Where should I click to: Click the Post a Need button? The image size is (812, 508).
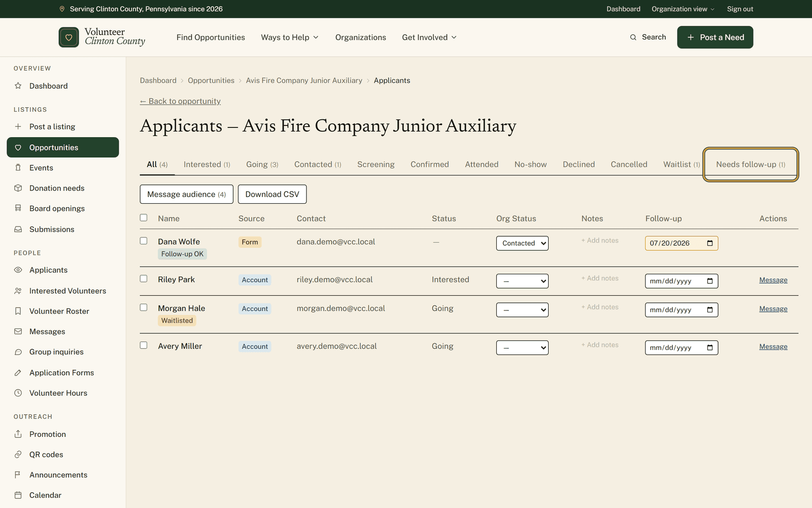click(x=715, y=38)
